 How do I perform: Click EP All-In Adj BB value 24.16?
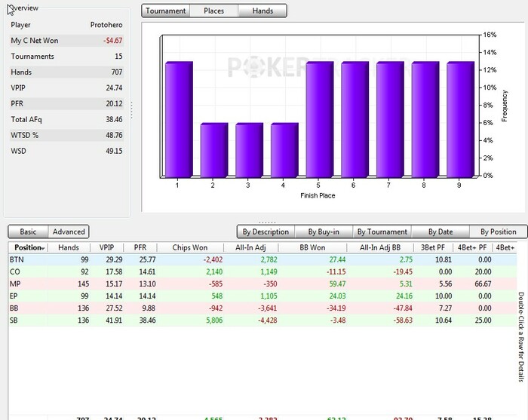(x=404, y=296)
